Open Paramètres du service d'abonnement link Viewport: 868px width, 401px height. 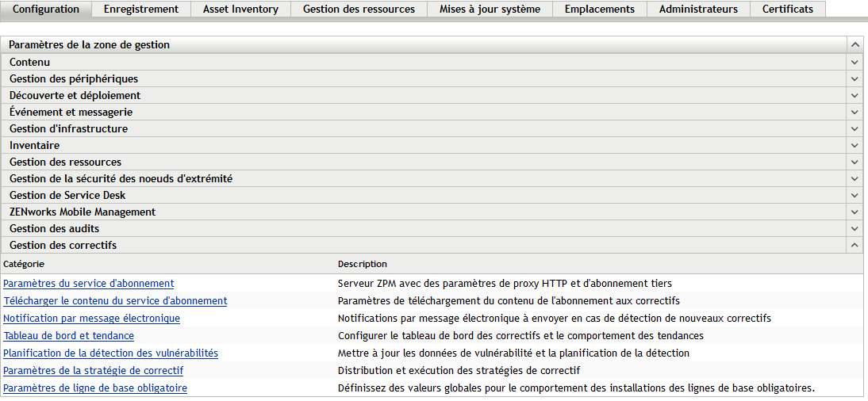click(x=89, y=283)
